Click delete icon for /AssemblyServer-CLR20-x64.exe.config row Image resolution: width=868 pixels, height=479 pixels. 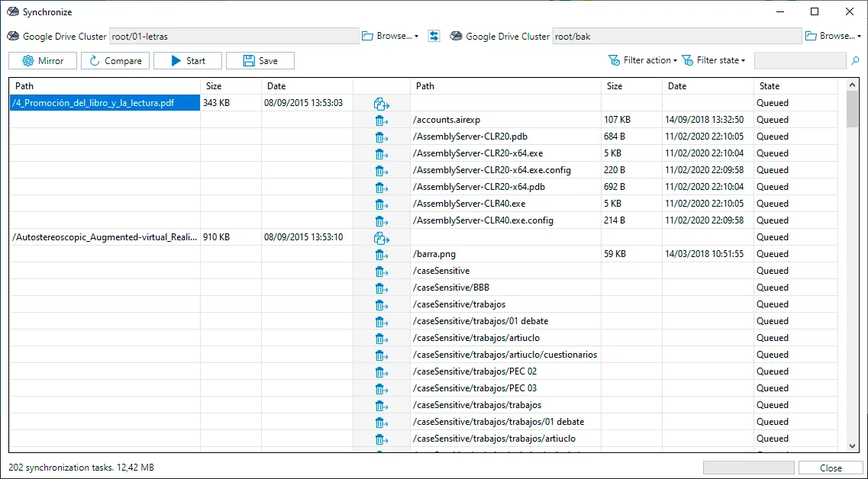point(382,171)
